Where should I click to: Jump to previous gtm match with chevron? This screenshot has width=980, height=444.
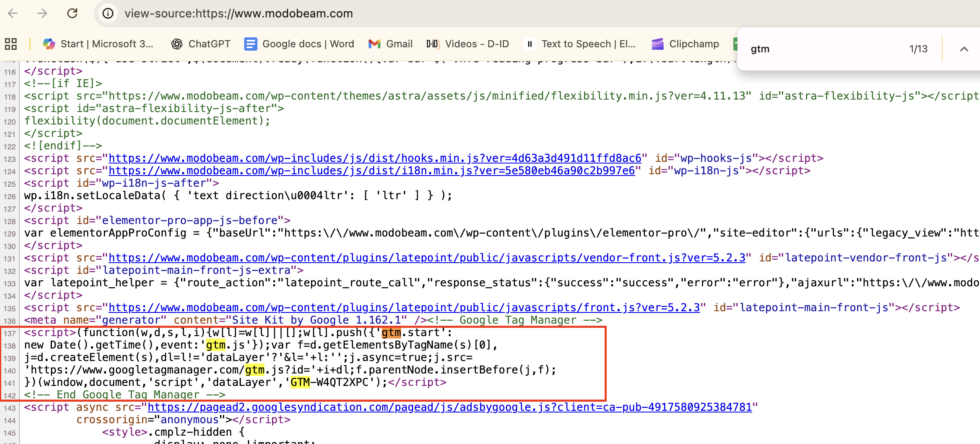[x=964, y=49]
